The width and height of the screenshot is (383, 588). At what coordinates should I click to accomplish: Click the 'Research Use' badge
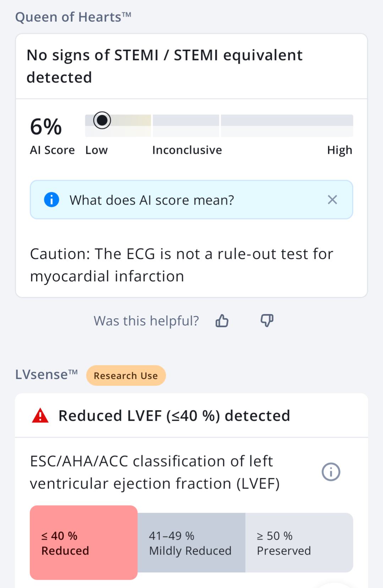(126, 376)
